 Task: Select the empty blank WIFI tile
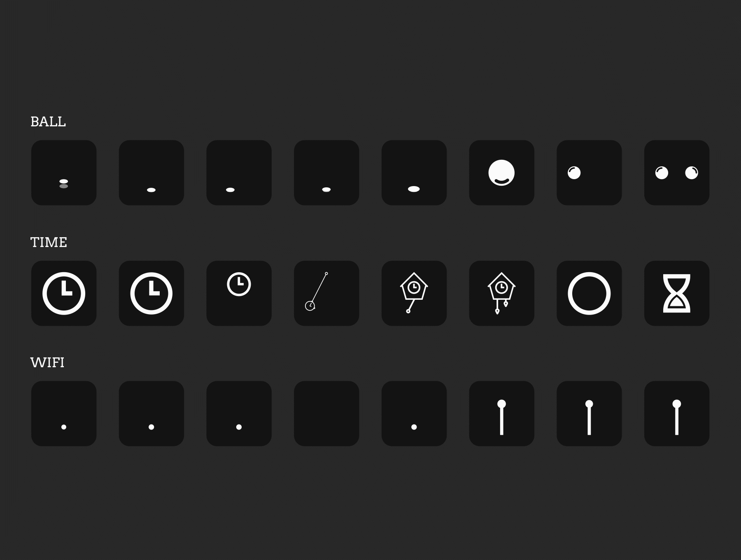click(326, 413)
